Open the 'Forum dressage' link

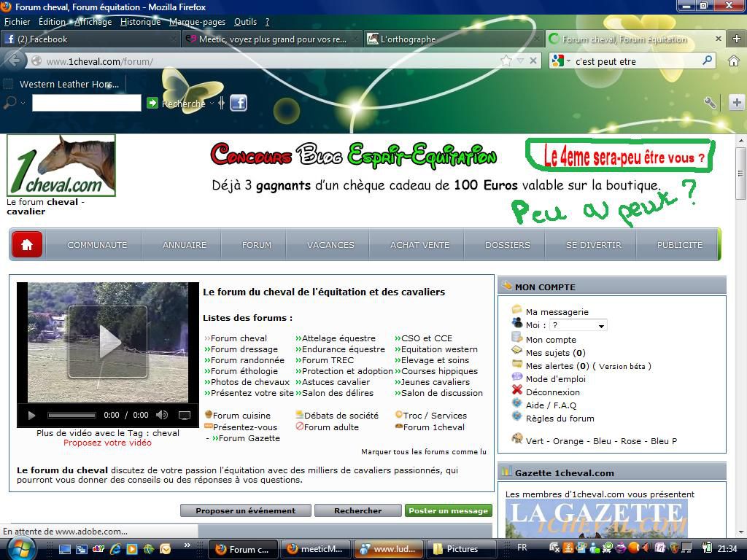pyautogui.click(x=244, y=349)
